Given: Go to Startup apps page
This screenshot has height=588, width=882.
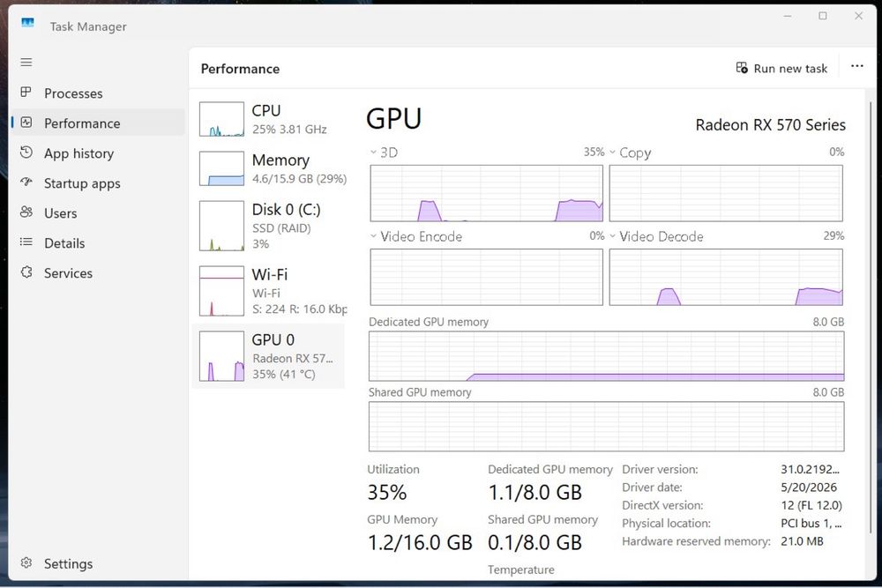Looking at the screenshot, I should (98, 182).
